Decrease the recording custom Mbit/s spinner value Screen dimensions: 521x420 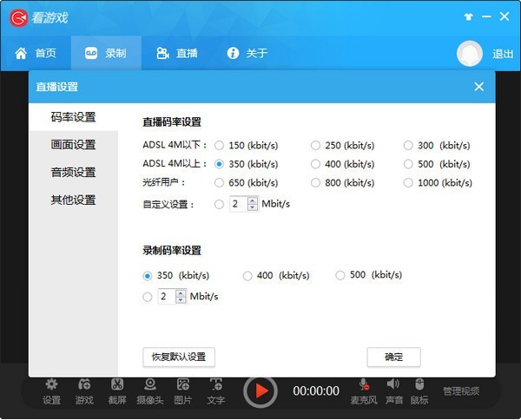(x=181, y=300)
